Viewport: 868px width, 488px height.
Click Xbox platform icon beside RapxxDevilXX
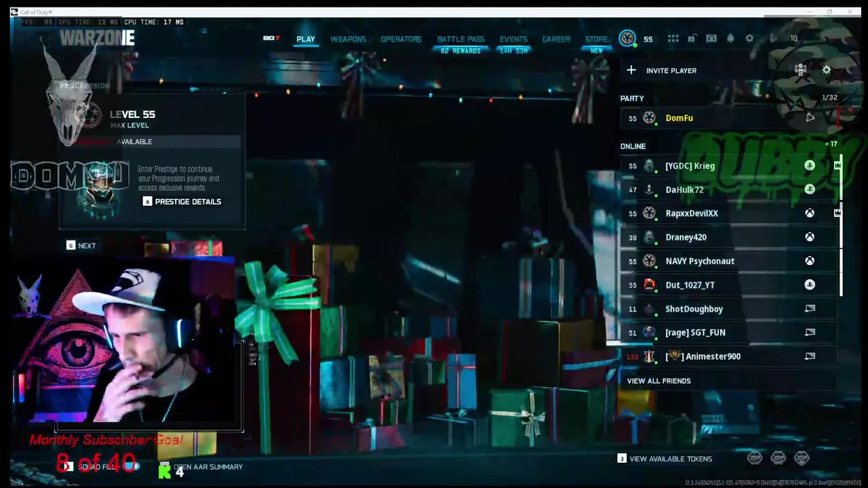[810, 213]
